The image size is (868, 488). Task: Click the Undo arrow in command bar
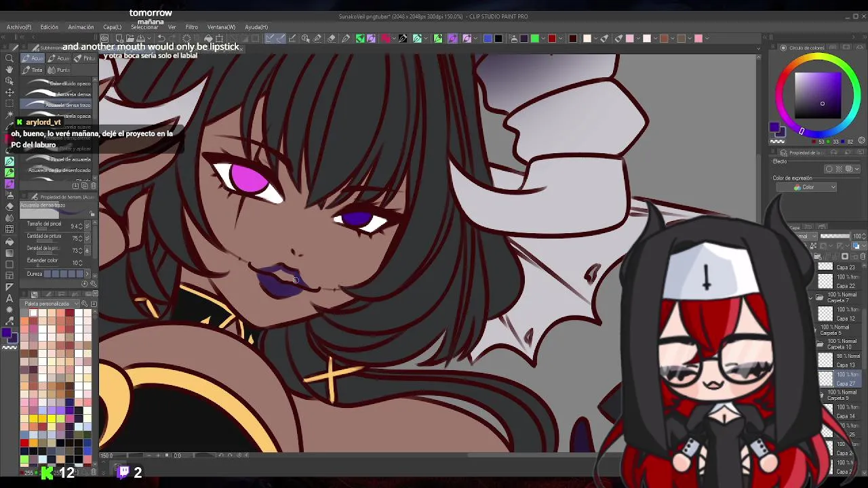click(161, 39)
